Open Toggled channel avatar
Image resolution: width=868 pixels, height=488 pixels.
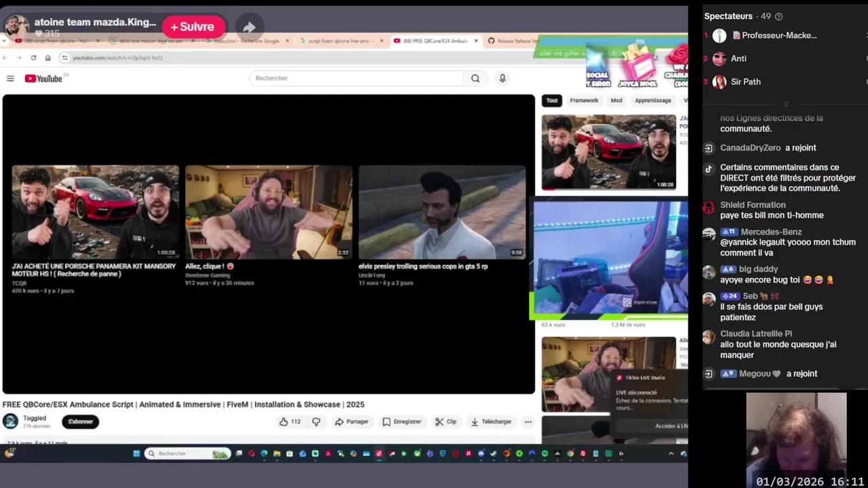(x=10, y=422)
